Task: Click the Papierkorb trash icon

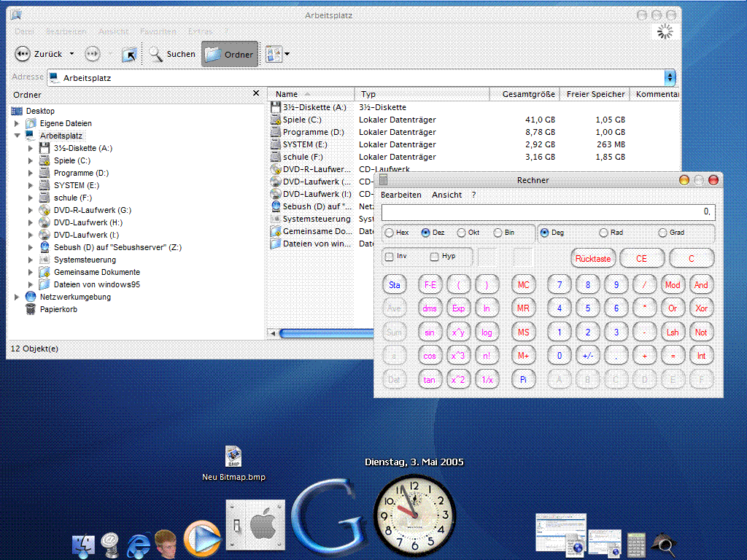Action: pos(31,309)
